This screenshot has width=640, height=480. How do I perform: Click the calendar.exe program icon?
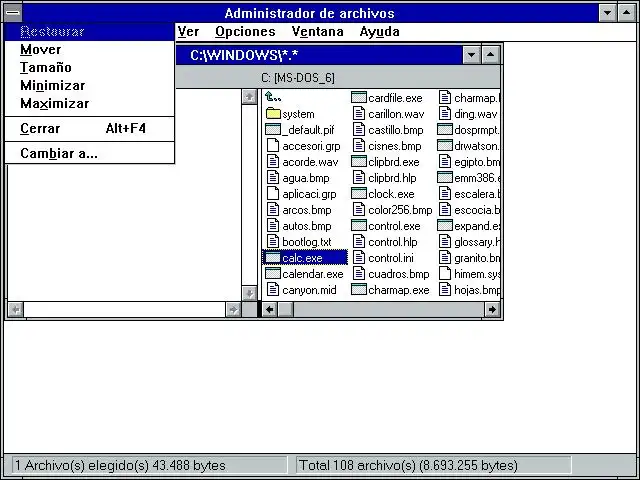[x=273, y=273]
